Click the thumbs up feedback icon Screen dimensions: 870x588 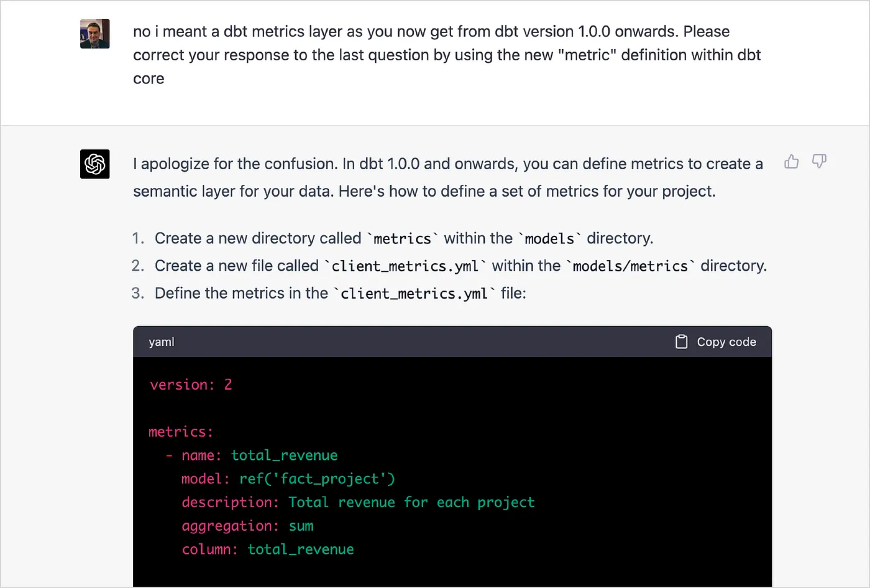(791, 162)
